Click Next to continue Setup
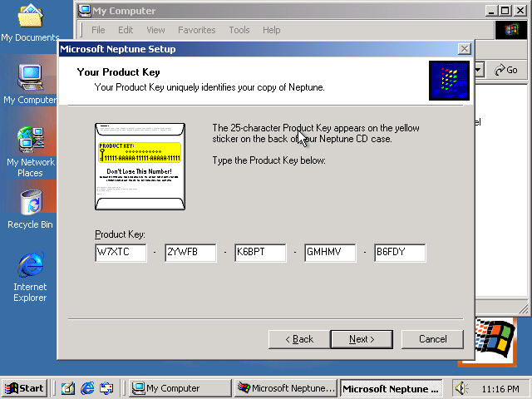The height and width of the screenshot is (399, 532). coord(362,339)
